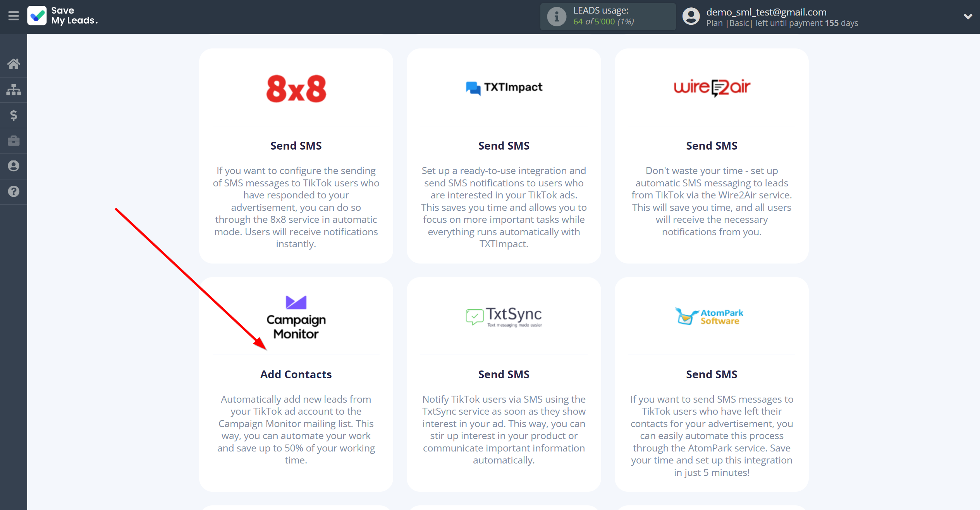Click Send SMS title under Wire2Air

[x=712, y=146]
